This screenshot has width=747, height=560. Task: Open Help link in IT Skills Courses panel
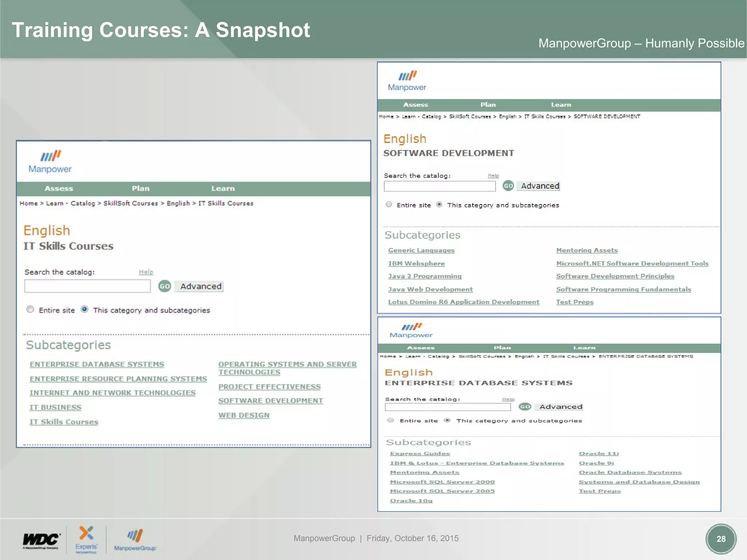click(146, 272)
